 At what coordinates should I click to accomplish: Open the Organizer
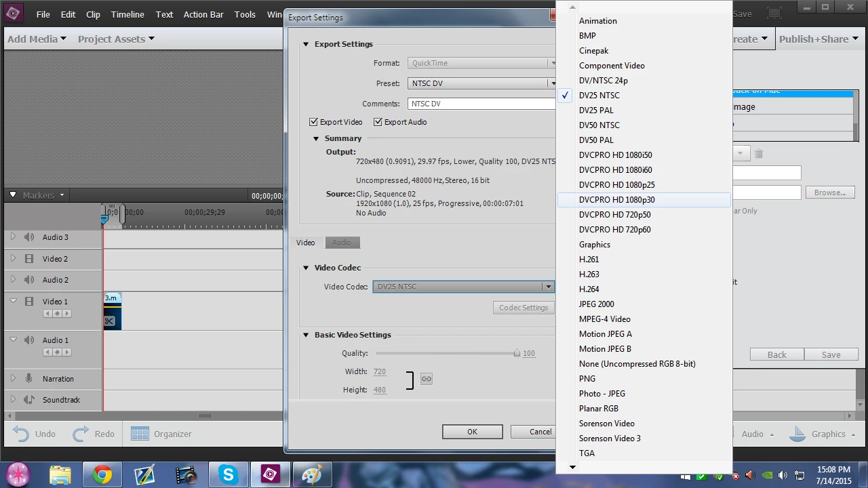[161, 434]
